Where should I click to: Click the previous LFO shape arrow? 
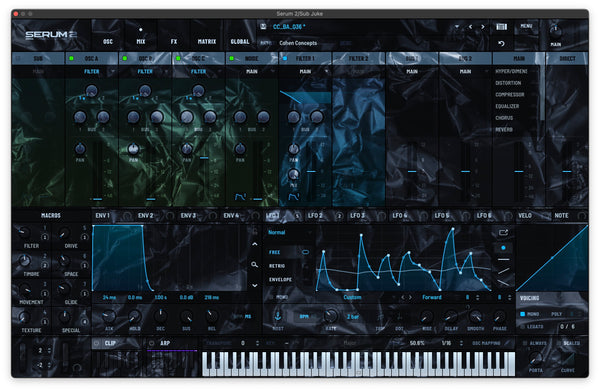403,297
